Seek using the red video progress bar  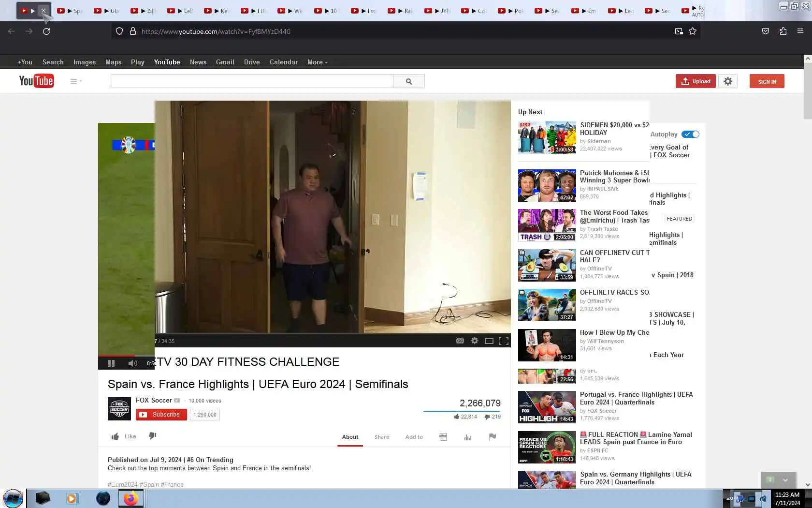[126, 356]
